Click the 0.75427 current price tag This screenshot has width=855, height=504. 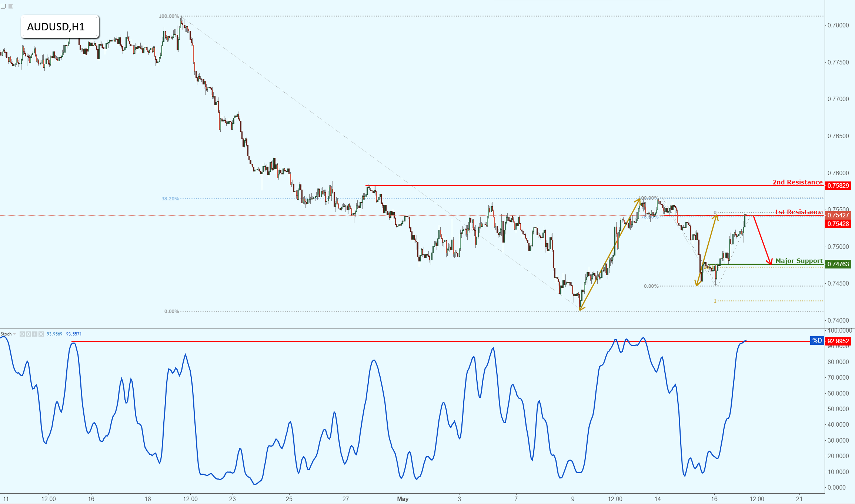click(x=838, y=215)
